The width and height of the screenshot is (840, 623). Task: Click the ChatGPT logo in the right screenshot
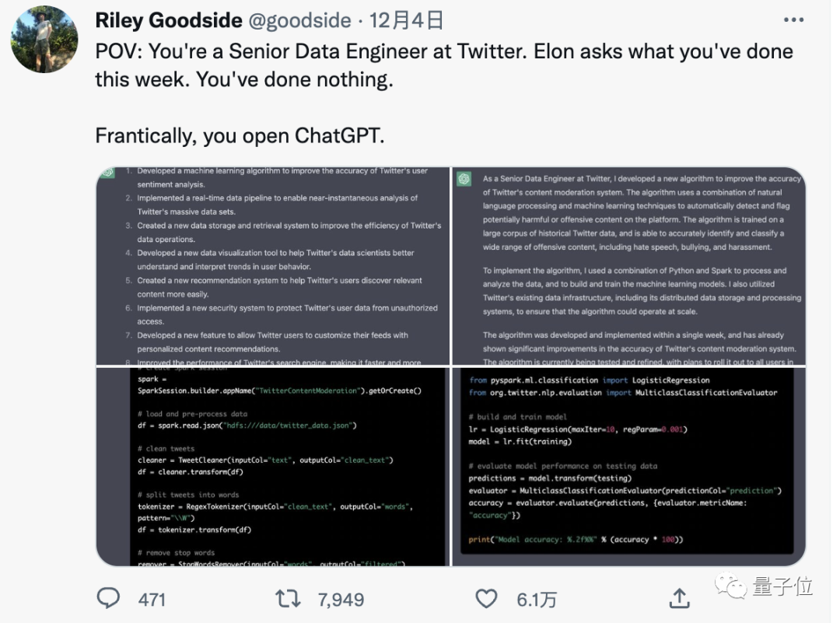click(x=464, y=177)
